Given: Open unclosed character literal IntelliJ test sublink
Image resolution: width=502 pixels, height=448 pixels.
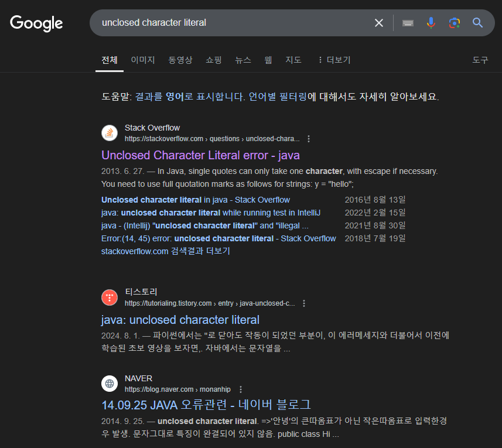Looking at the screenshot, I should coord(211,213).
